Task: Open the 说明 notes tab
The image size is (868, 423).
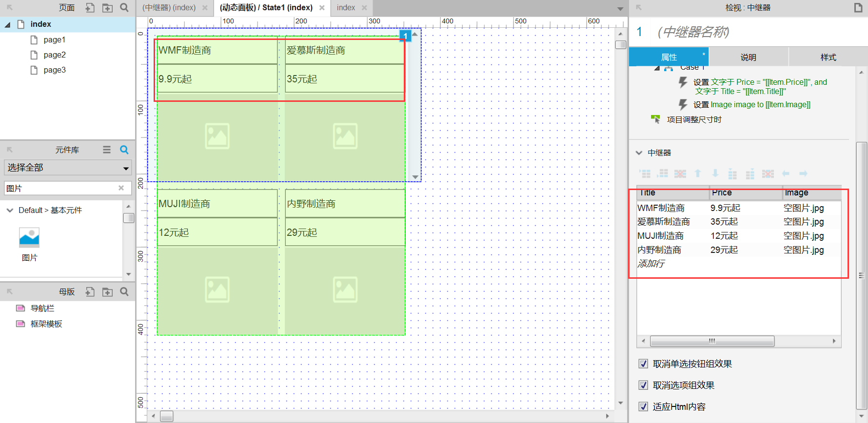Action: [749, 57]
